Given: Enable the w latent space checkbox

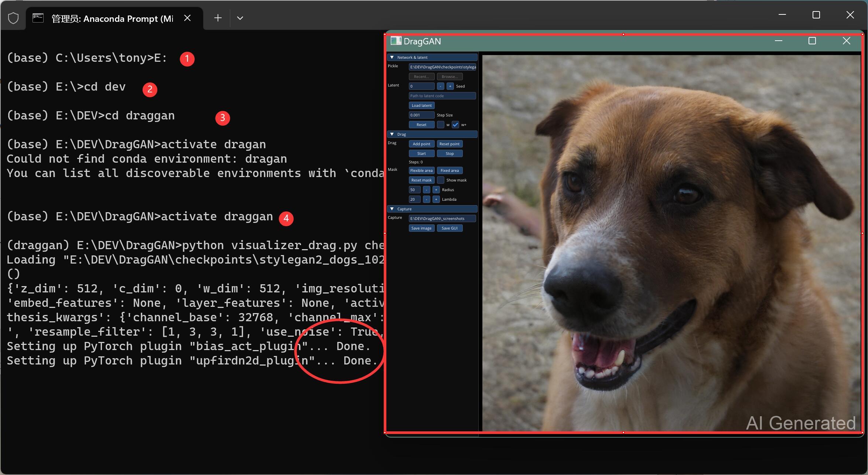Looking at the screenshot, I should 440,125.
